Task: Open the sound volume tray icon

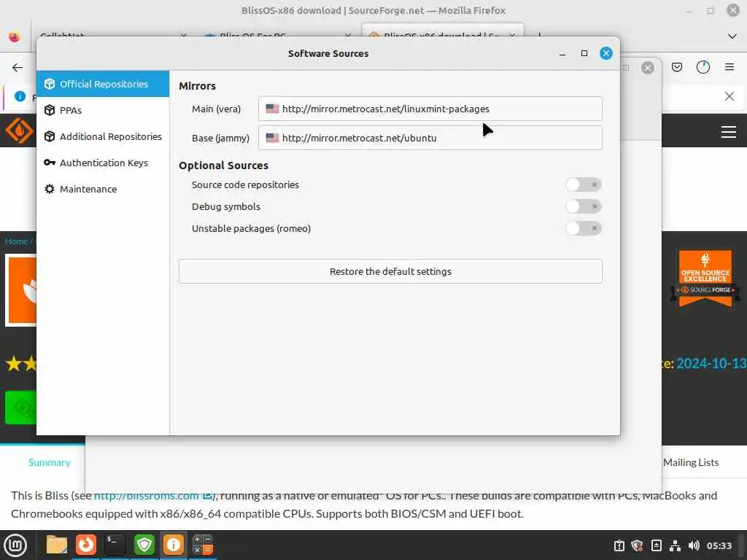Action: click(x=694, y=545)
